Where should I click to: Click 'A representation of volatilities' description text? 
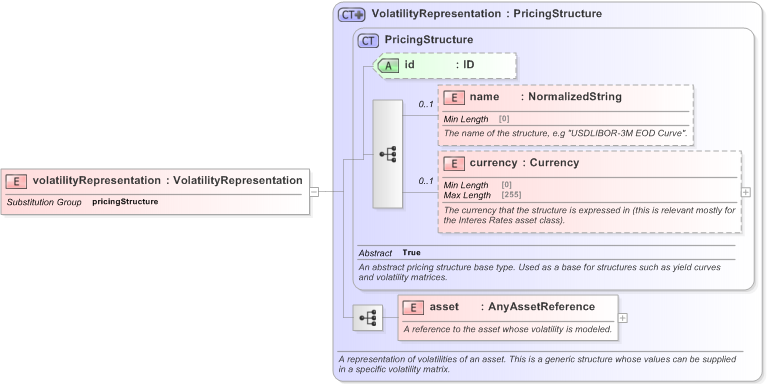tap(537, 364)
